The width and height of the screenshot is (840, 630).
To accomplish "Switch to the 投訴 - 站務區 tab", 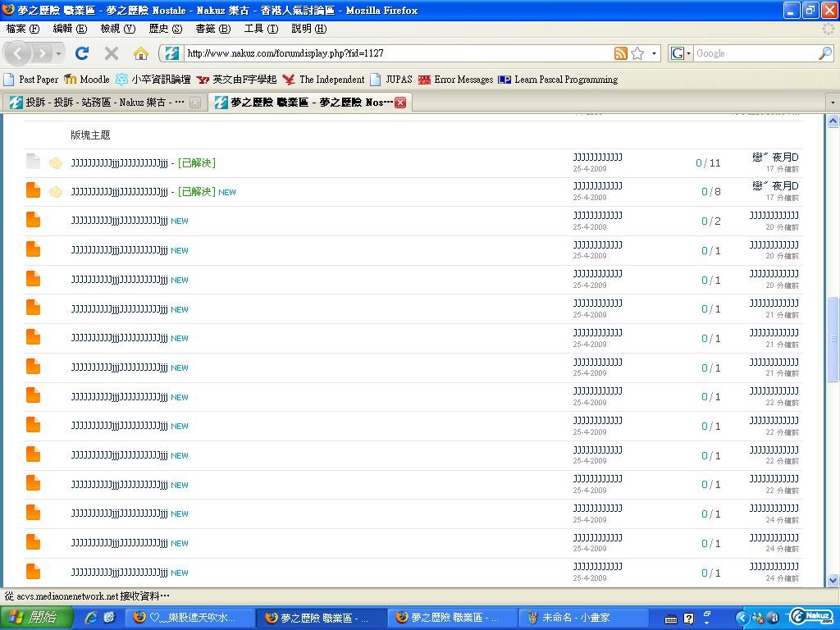I will (x=104, y=102).
